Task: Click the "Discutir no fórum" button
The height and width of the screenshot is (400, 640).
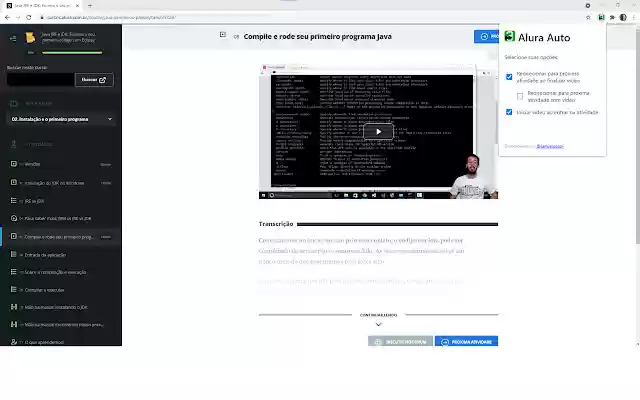Action: 400,342
